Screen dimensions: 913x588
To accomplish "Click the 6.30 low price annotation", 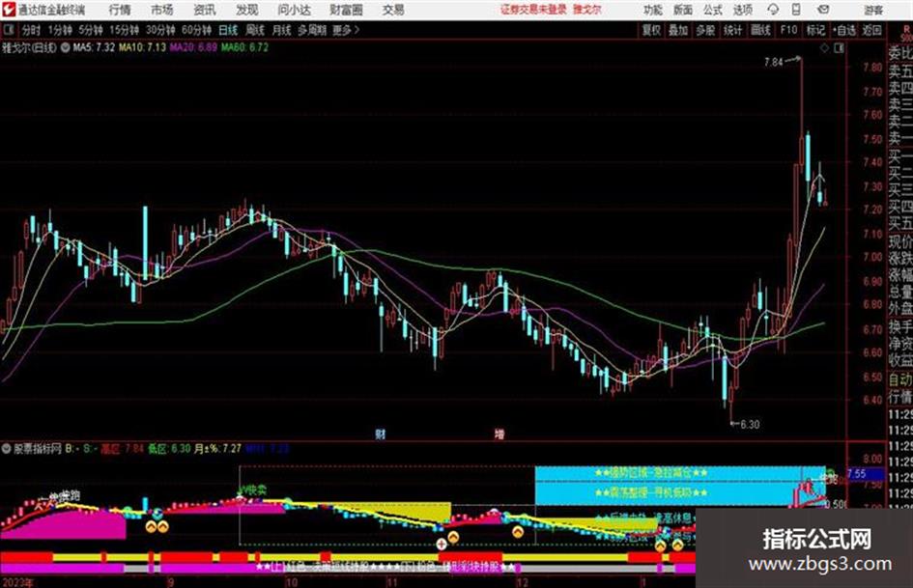I will click(750, 425).
